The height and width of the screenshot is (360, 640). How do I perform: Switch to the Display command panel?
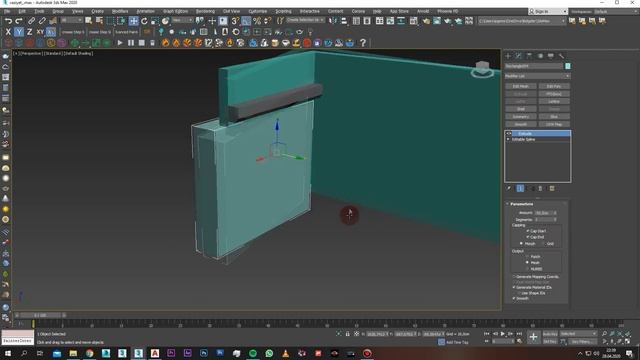[551, 56]
